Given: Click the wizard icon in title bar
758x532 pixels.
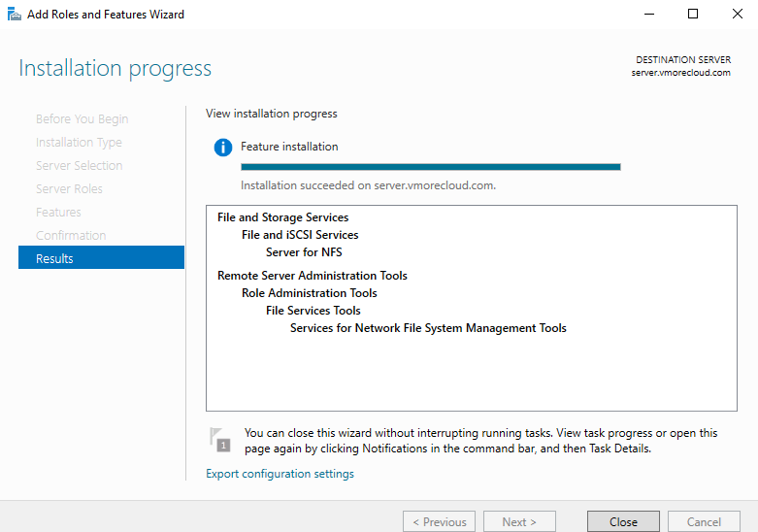Looking at the screenshot, I should click(x=15, y=14).
